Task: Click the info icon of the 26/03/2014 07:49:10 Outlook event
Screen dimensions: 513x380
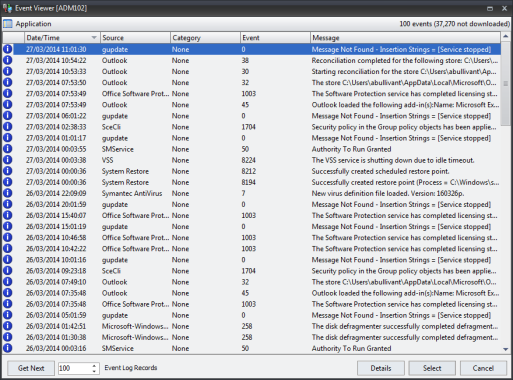Action: coord(7,282)
